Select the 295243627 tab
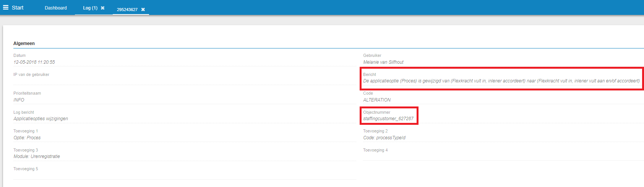Viewport: 644px width, 187px height. (127, 10)
